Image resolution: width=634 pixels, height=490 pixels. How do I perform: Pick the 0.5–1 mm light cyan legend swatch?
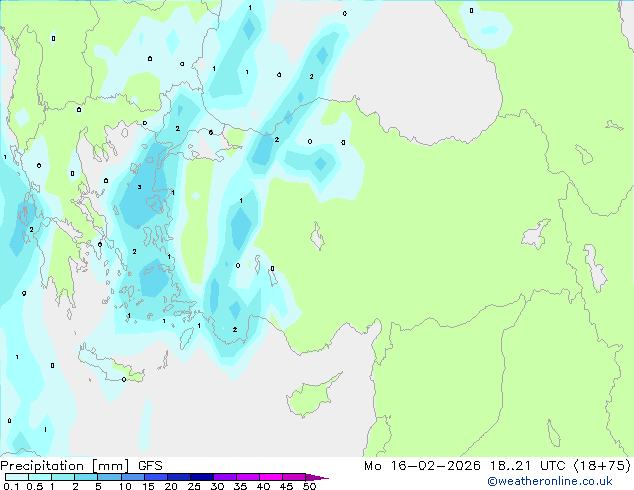40,477
